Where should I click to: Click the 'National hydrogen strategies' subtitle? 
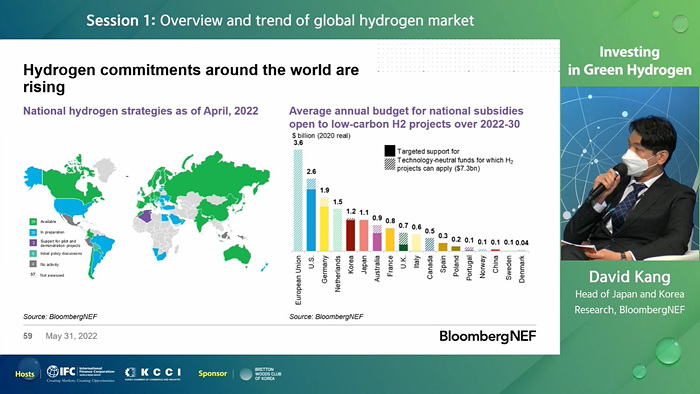pyautogui.click(x=141, y=111)
